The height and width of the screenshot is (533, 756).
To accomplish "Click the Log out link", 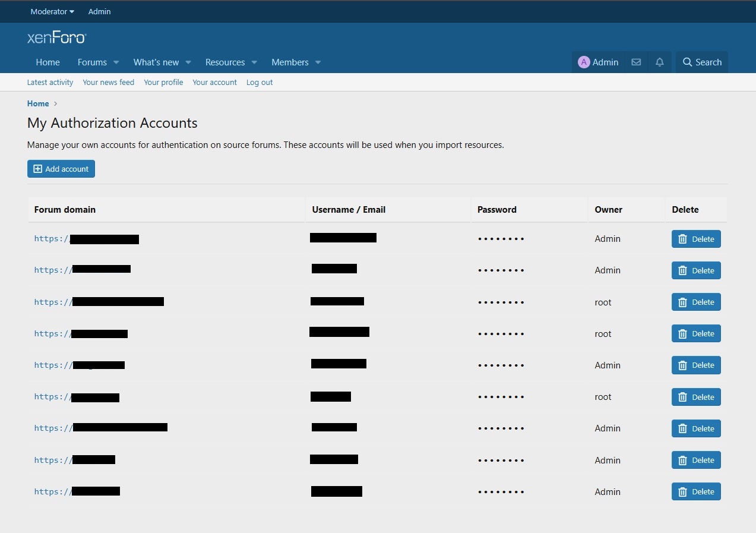I will (x=260, y=82).
